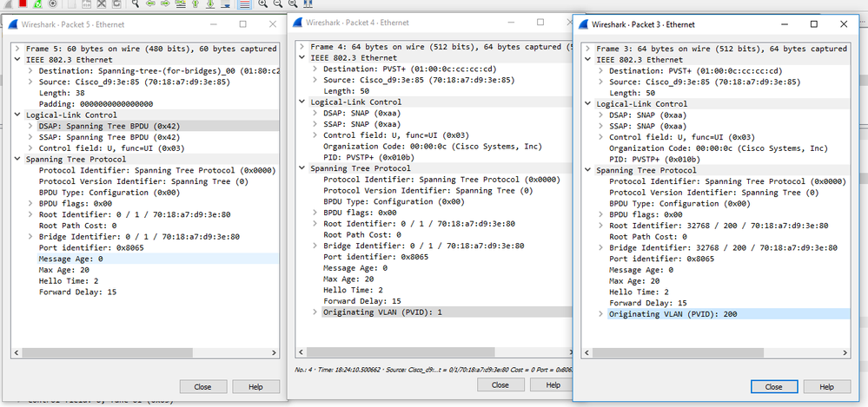
Task: Collapse Logical-Link Control in Packet 4 window
Action: tap(302, 102)
